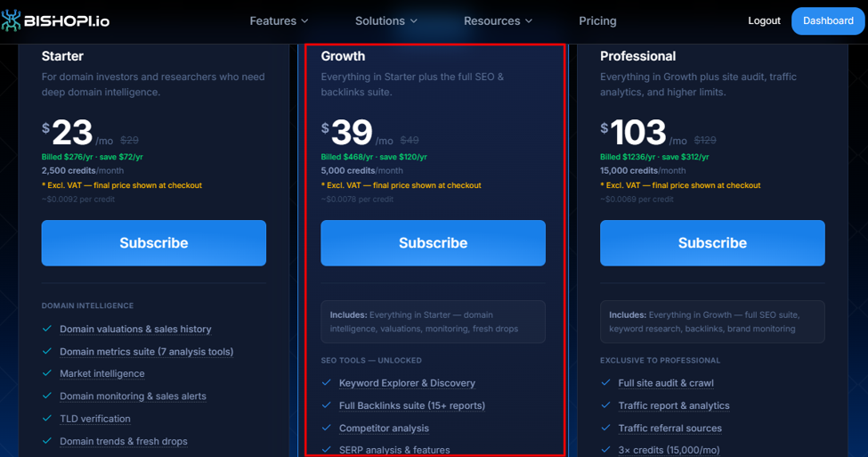Click the struck-through $29 price
The height and width of the screenshot is (457, 868).
130,140
